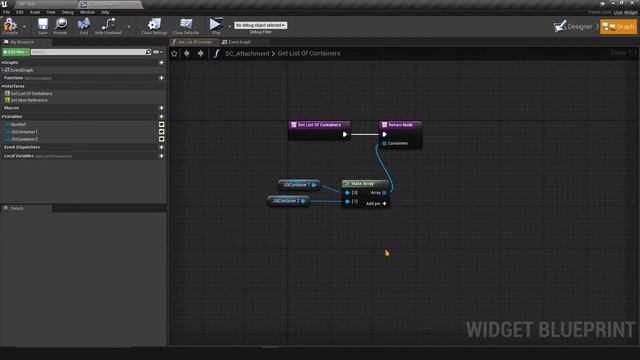The height and width of the screenshot is (360, 640).
Task: Open the Edit menu
Action: coord(20,12)
